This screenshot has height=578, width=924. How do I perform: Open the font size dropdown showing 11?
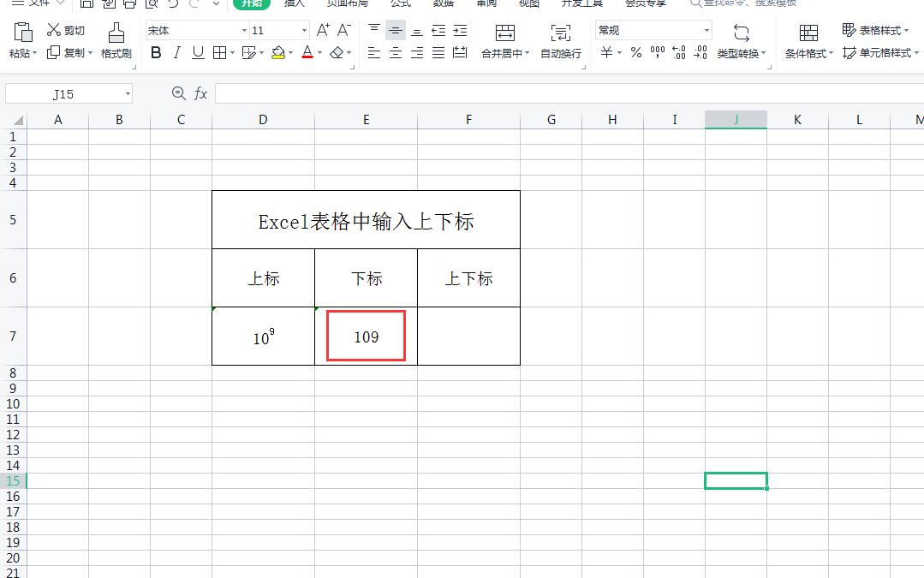pyautogui.click(x=304, y=30)
